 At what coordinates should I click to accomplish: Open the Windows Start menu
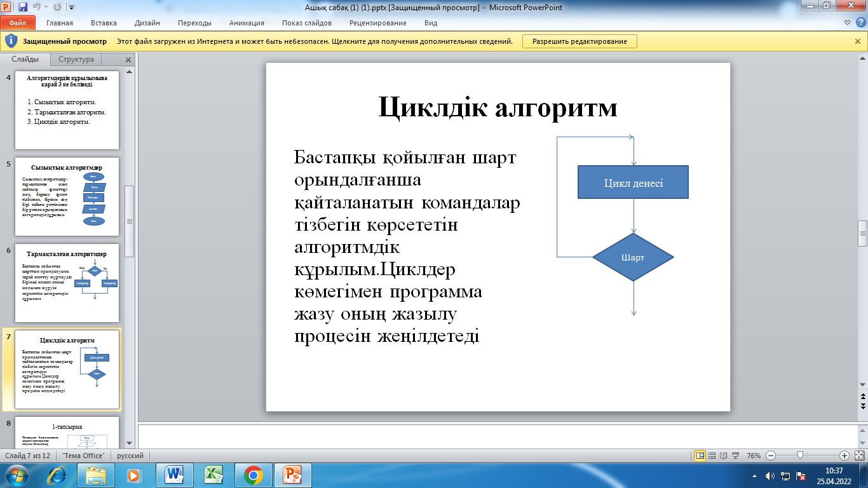[17, 475]
